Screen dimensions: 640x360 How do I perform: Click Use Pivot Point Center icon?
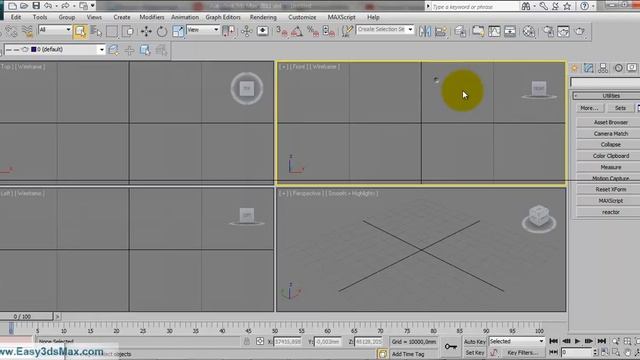(229, 31)
